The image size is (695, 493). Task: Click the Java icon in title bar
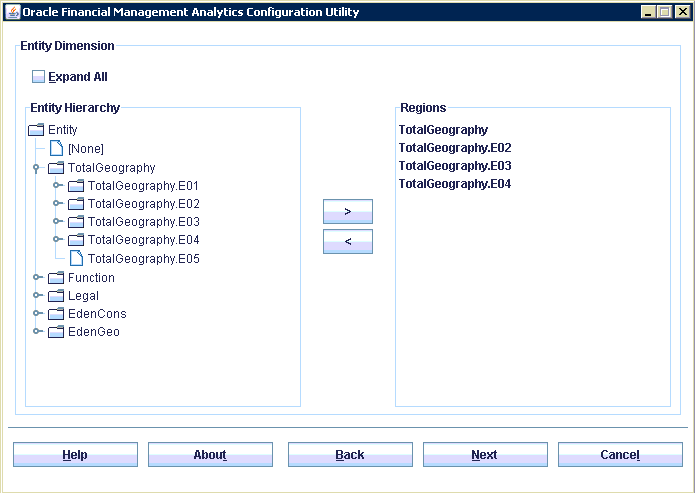click(12, 12)
